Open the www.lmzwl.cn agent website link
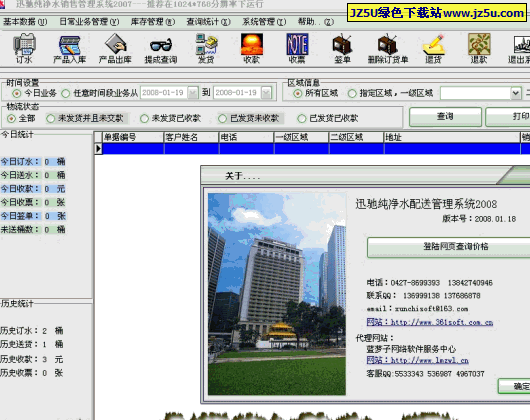The height and width of the screenshot is (420, 530). tap(417, 361)
